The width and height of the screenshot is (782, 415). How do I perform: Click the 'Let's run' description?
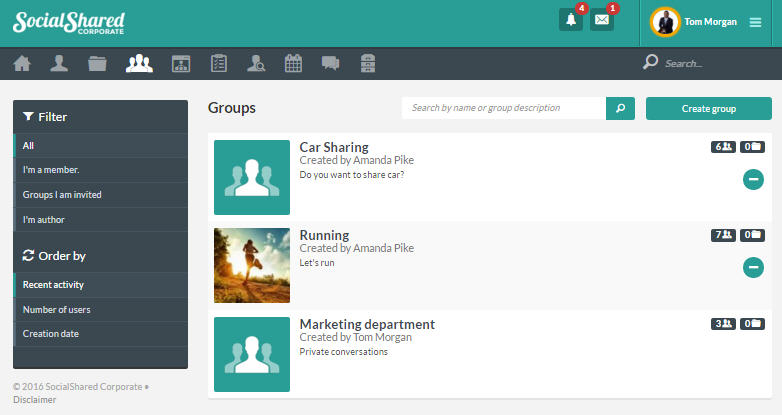[x=317, y=262]
